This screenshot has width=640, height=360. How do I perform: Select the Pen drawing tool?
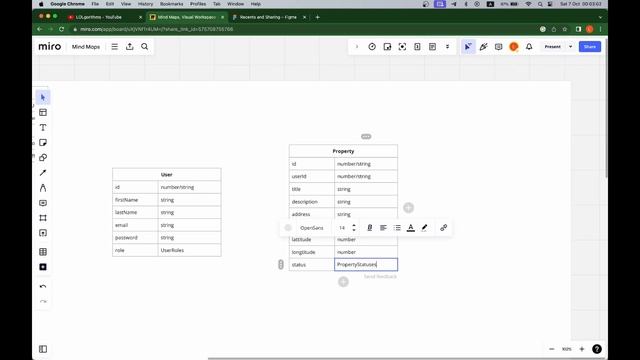43,188
